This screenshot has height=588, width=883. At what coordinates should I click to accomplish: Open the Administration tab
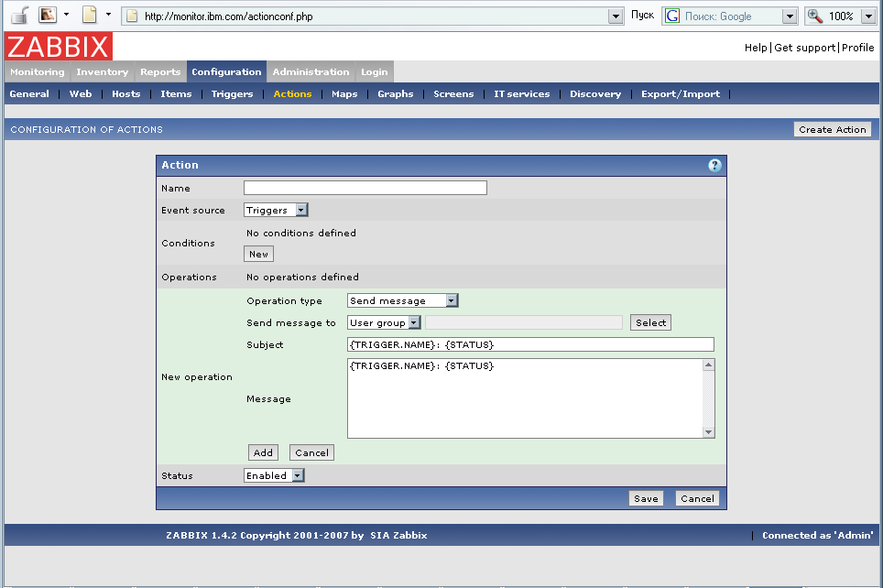[x=311, y=72]
